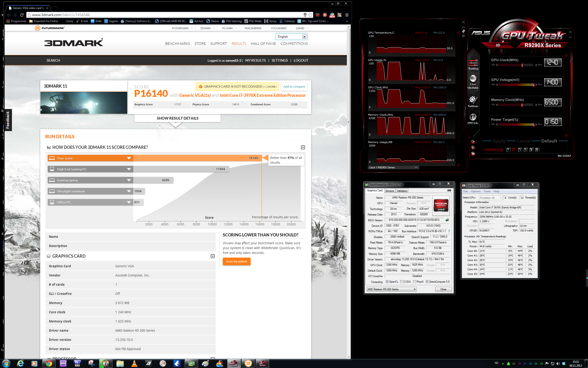Click the GPU-Z screenshot camera icon

click(449, 190)
